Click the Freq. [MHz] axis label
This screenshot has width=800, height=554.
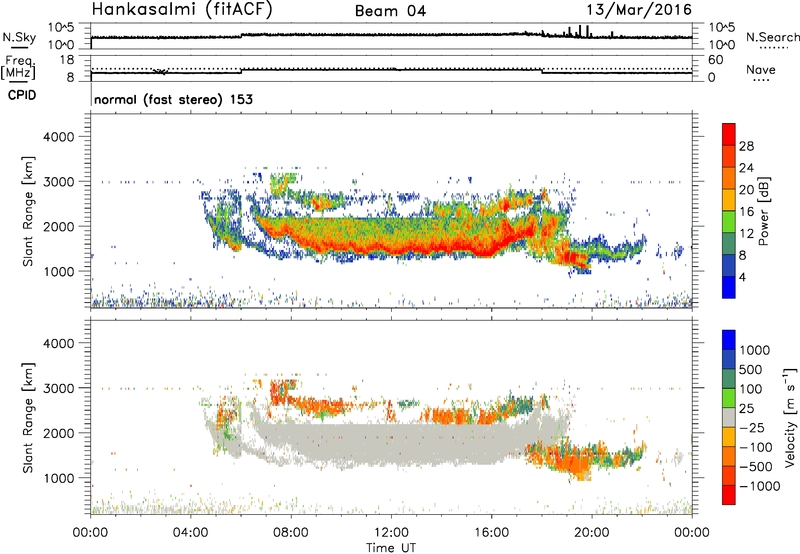[x=19, y=67]
